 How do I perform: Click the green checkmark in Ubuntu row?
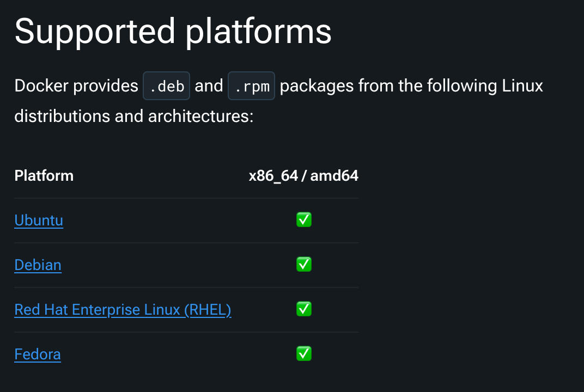304,219
